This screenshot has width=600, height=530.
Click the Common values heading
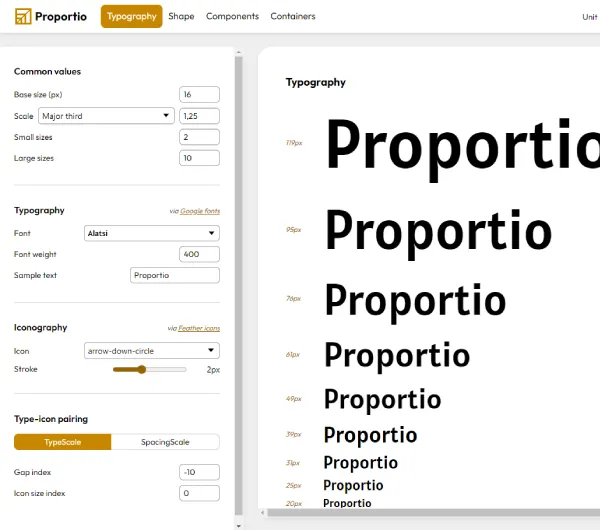click(47, 72)
